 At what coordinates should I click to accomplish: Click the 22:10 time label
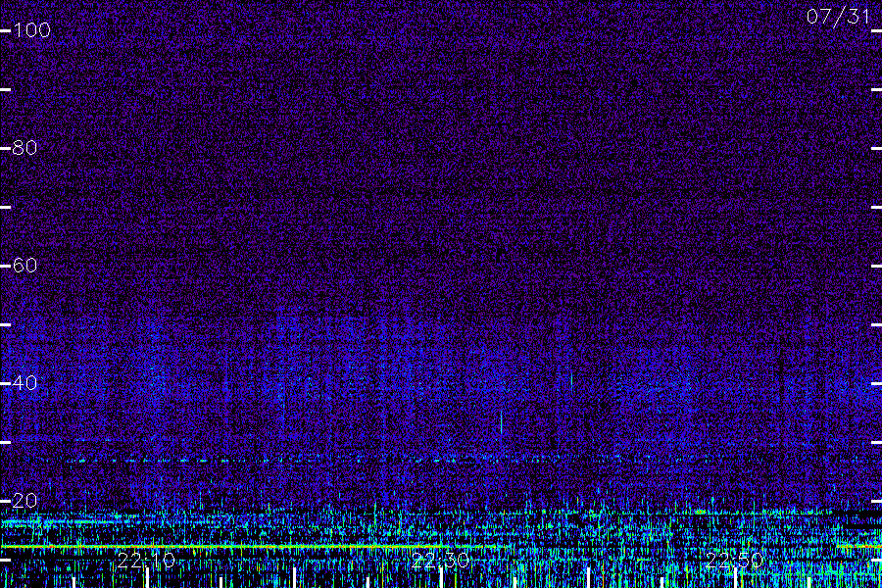[x=146, y=561]
